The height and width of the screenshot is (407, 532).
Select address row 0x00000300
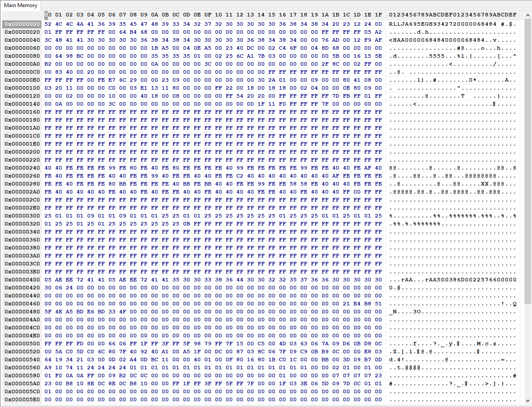click(22, 216)
